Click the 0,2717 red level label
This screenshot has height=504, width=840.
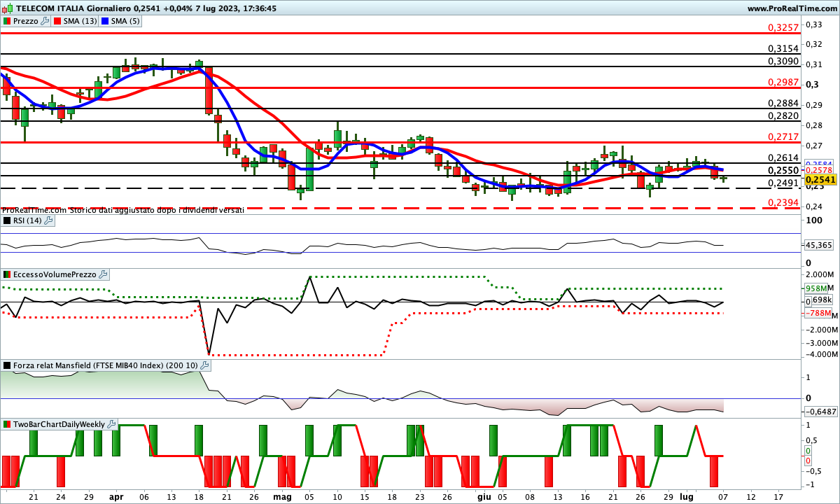pos(783,136)
